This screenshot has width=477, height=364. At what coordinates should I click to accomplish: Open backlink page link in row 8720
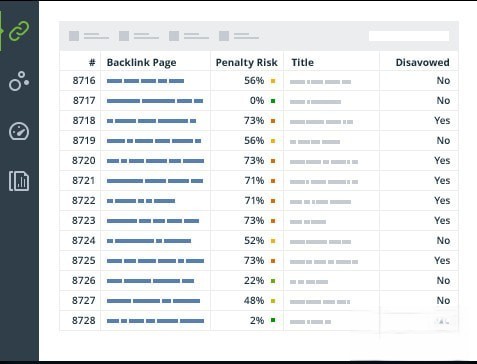[155, 161]
